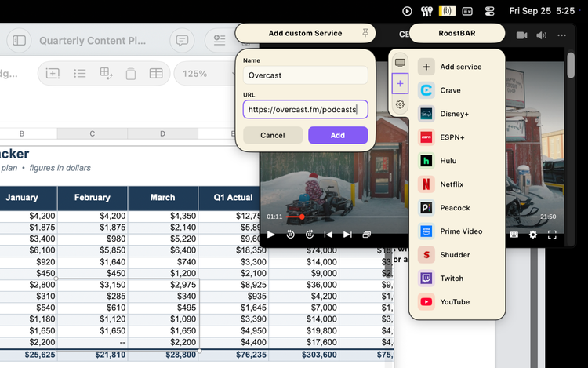The image size is (588, 368).
Task: Select column C header
Action: tap(93, 133)
